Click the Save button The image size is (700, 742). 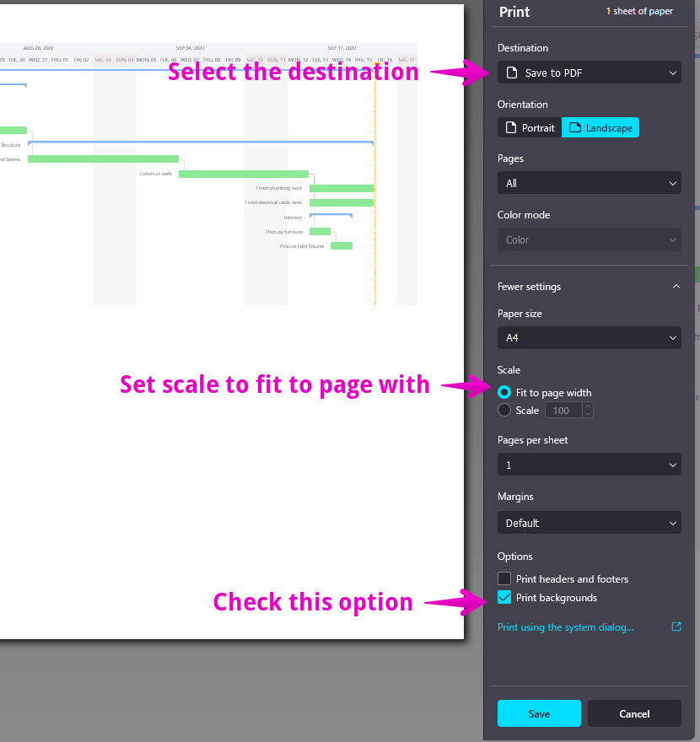539,713
